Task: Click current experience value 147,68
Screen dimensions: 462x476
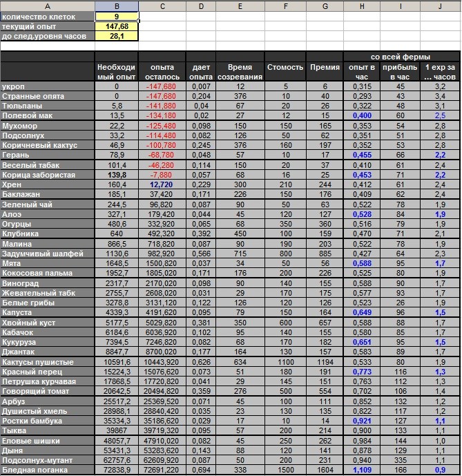Action: tap(117, 26)
